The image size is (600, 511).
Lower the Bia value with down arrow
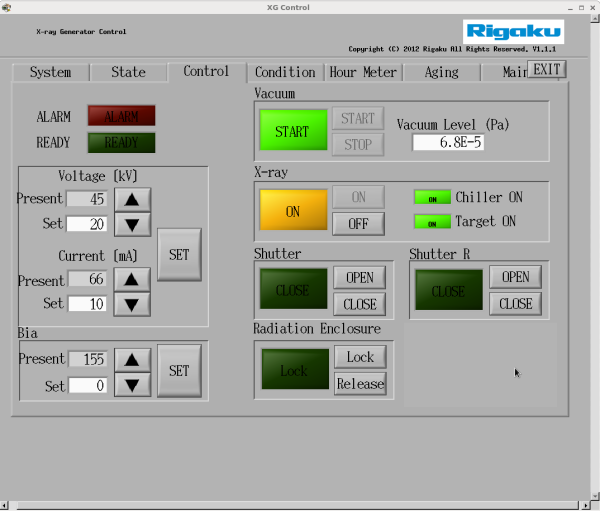coord(131,386)
